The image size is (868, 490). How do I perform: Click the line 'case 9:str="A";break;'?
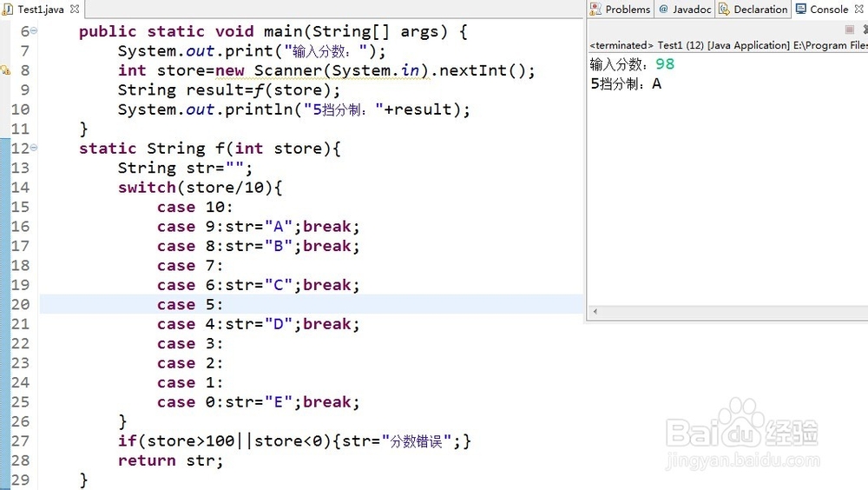pyautogui.click(x=258, y=226)
